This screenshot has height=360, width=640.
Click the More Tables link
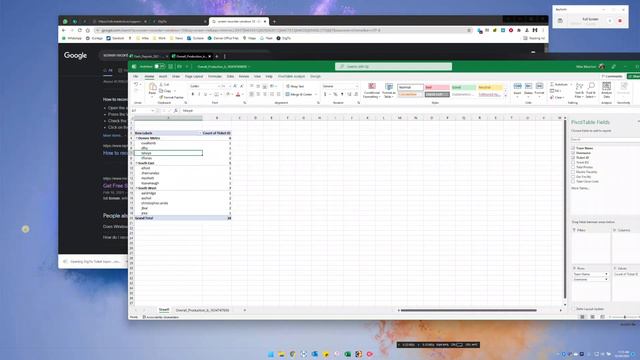point(580,188)
